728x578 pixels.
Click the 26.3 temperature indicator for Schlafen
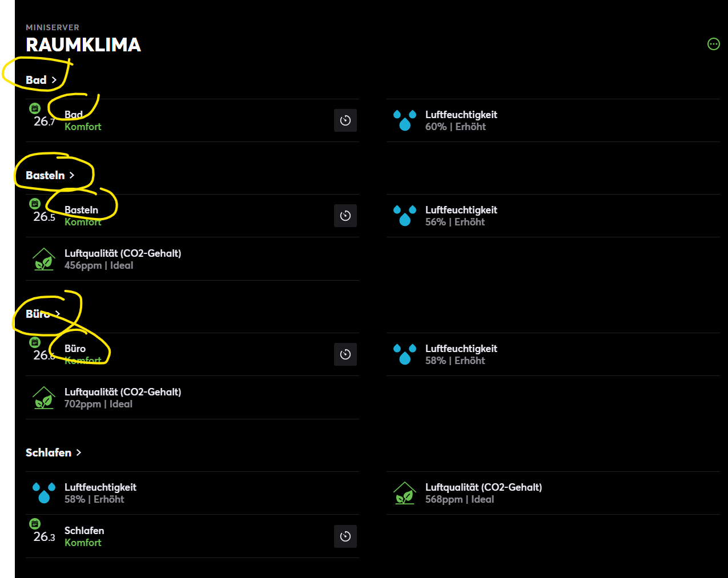click(44, 536)
